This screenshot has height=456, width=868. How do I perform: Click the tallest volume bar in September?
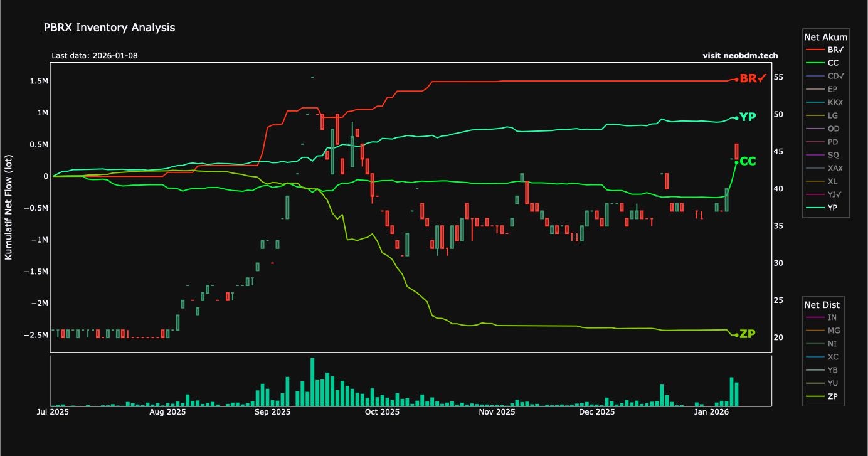pos(312,382)
